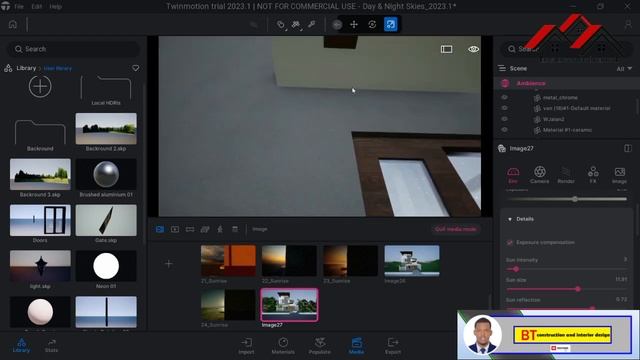The image size is (640, 360).
Task: Open the Media panel
Action: pyautogui.click(x=356, y=346)
